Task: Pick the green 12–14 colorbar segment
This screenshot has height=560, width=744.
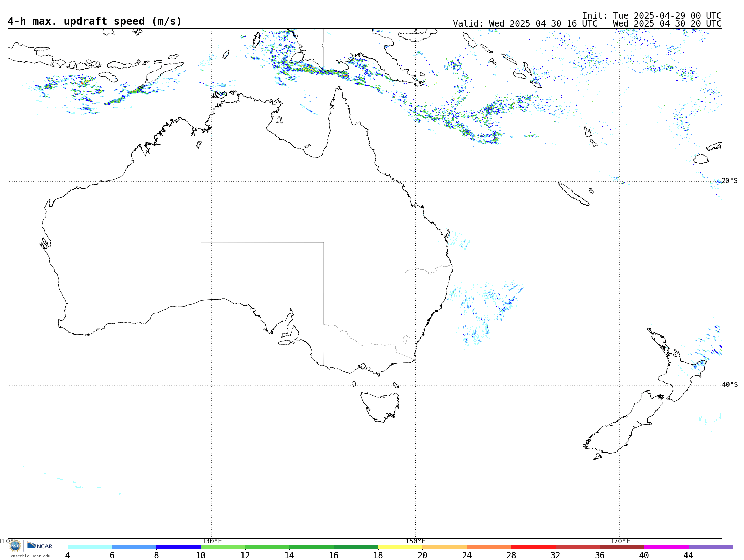Action: tap(267, 547)
